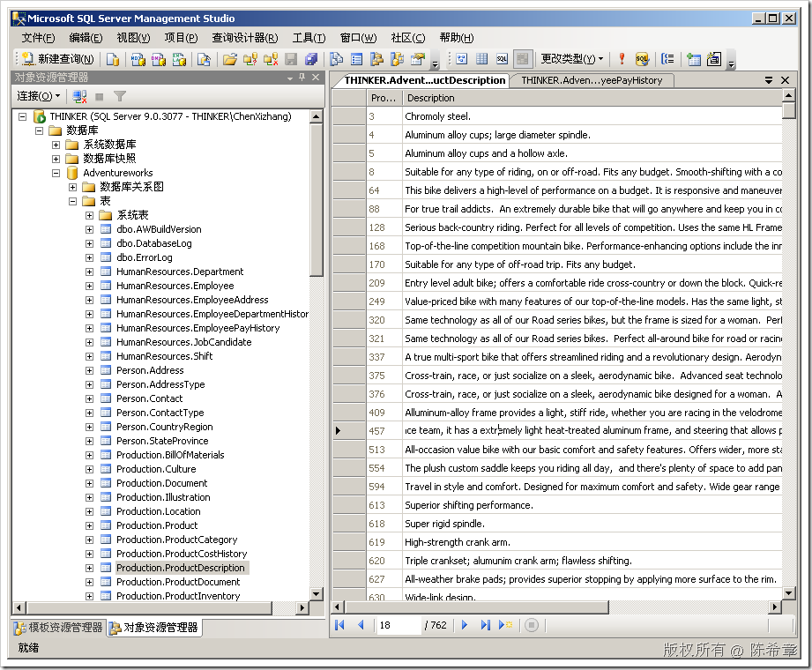The image size is (812, 670).
Task: Switch to Template Explorer (模板资源管理器) bottom tab
Action: pyautogui.click(x=58, y=628)
